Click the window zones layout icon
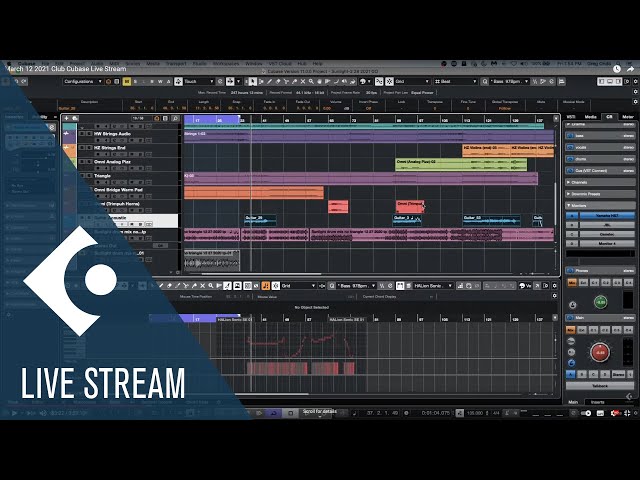The width and height of the screenshot is (640, 480). (x=610, y=82)
